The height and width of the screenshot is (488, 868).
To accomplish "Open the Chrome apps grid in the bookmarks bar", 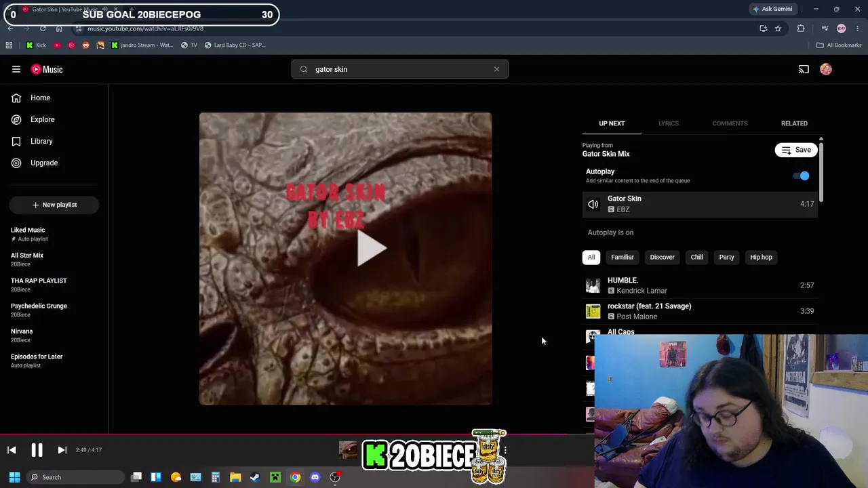I will 9,45.
